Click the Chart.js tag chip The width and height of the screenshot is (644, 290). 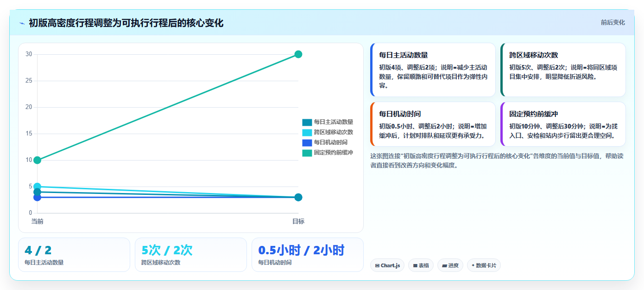(x=387, y=265)
